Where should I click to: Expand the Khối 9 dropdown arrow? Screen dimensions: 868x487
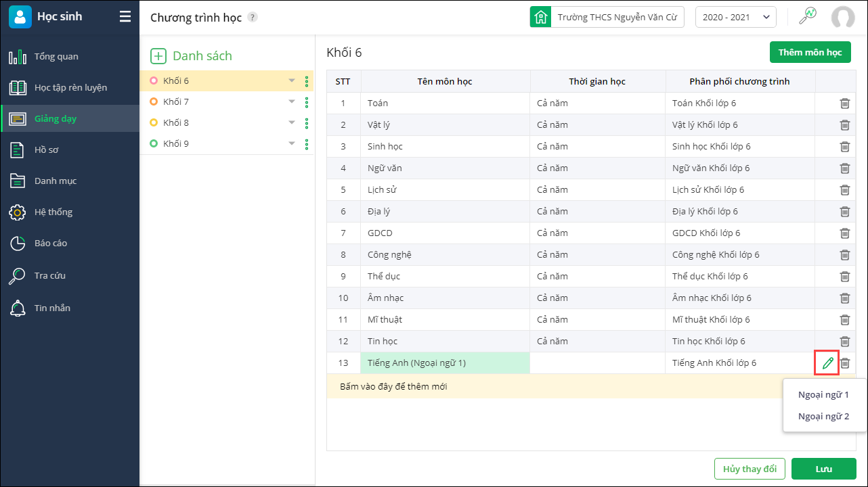coord(292,144)
